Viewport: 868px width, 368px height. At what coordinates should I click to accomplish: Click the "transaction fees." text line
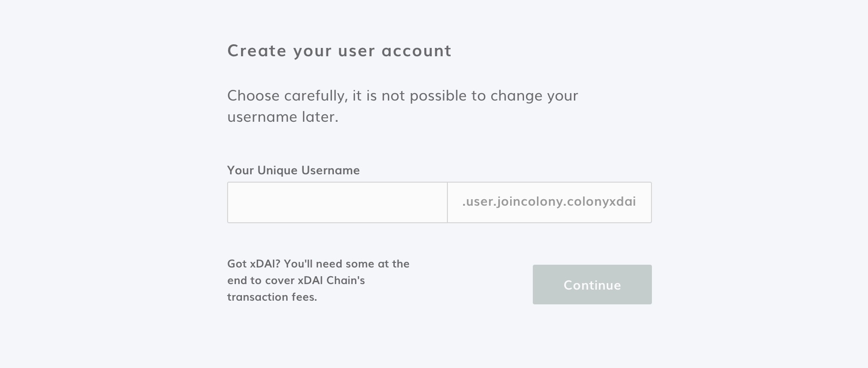(x=272, y=297)
